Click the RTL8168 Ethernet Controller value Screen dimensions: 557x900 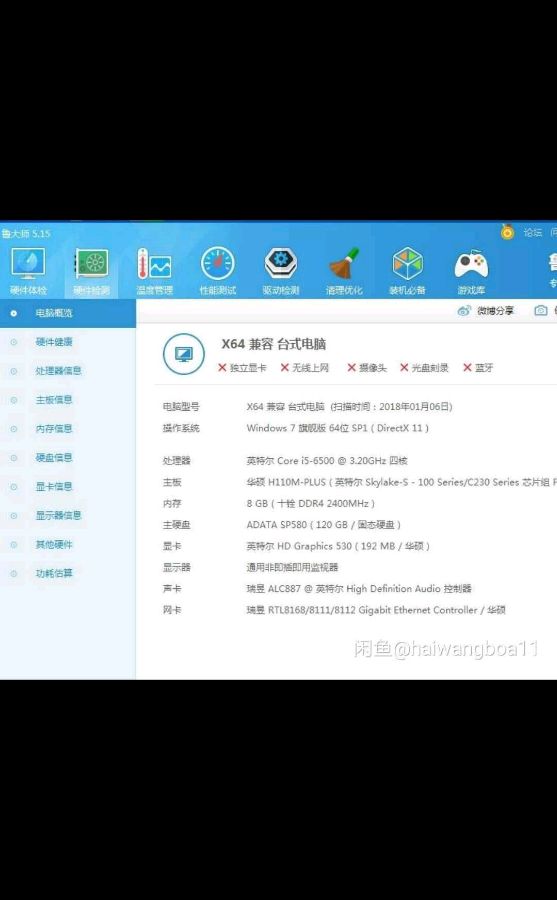point(376,610)
